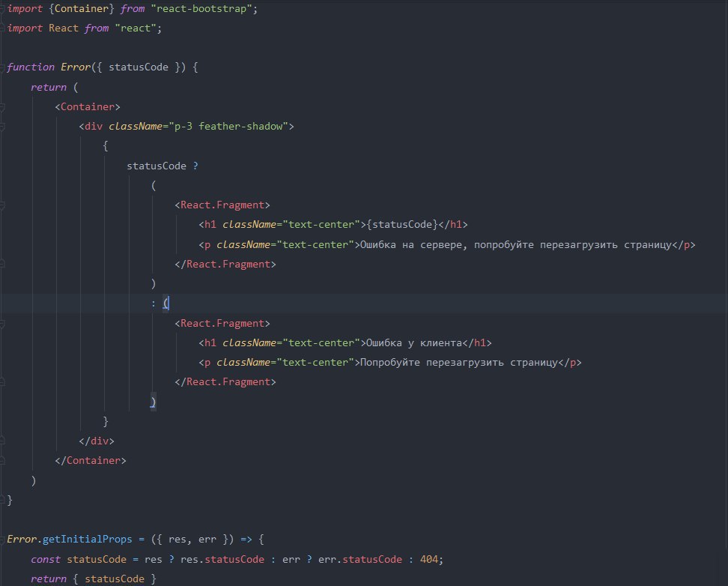Collapse the div className line fold marker
This screenshot has width=728, height=586.
[x=2, y=127]
